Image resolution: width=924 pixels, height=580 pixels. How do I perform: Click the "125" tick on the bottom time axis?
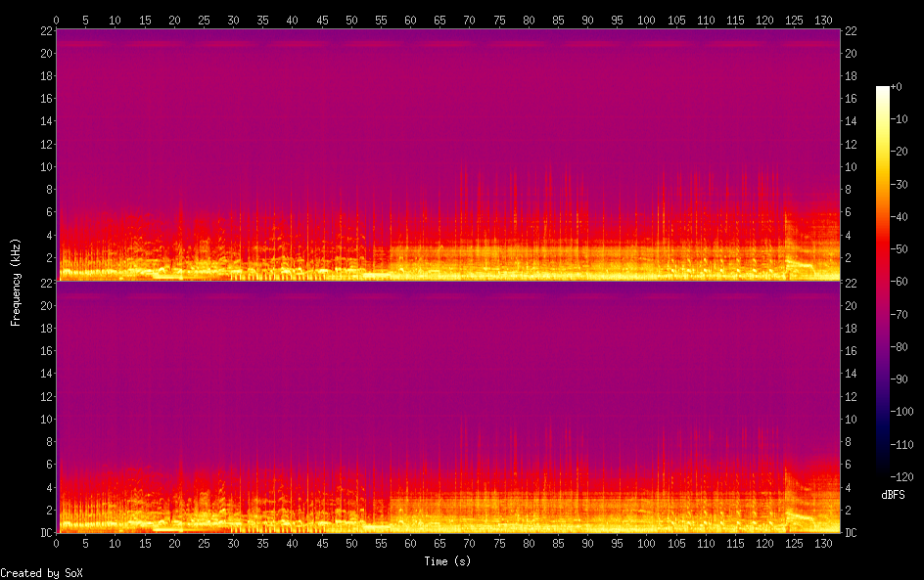(794, 544)
